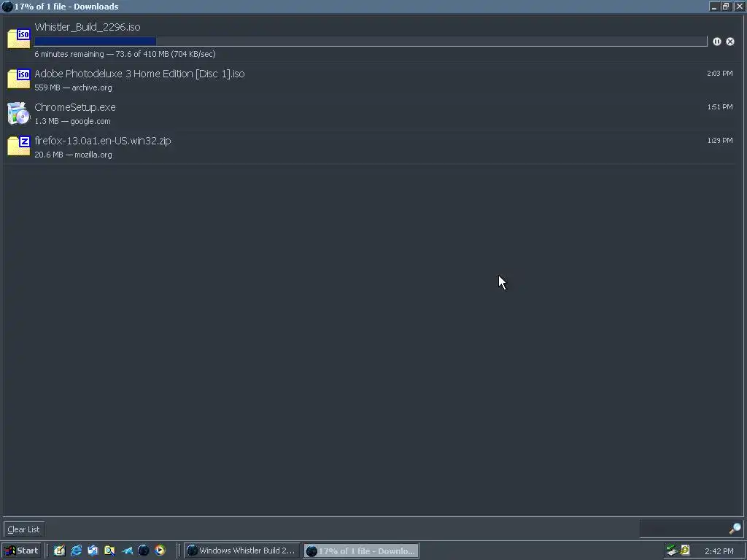Pause the Whistler_Build_2296.iso download

coord(716,42)
